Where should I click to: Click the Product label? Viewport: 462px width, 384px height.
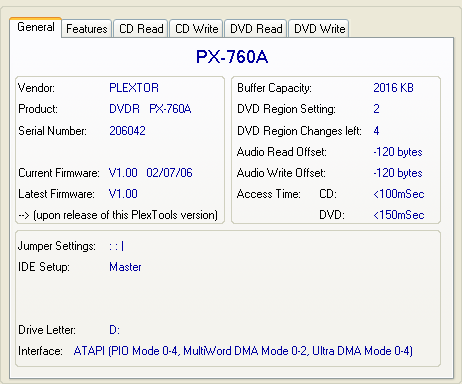coord(38,109)
